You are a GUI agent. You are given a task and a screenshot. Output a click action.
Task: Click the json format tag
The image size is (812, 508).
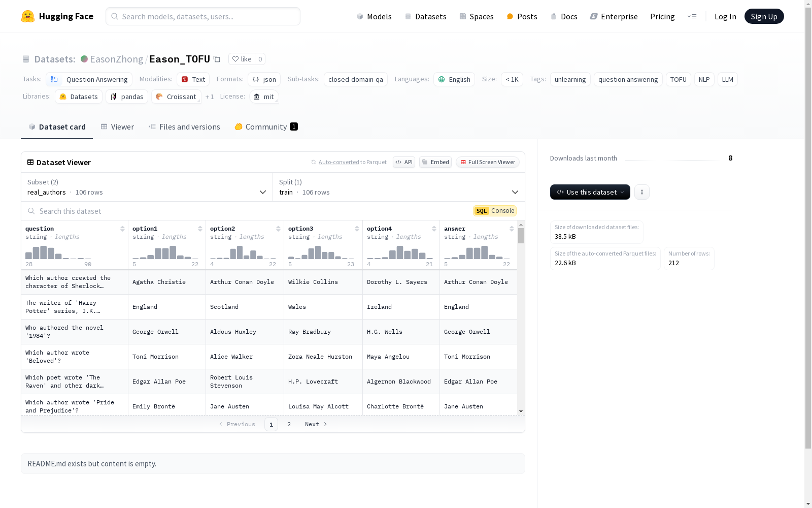point(264,79)
